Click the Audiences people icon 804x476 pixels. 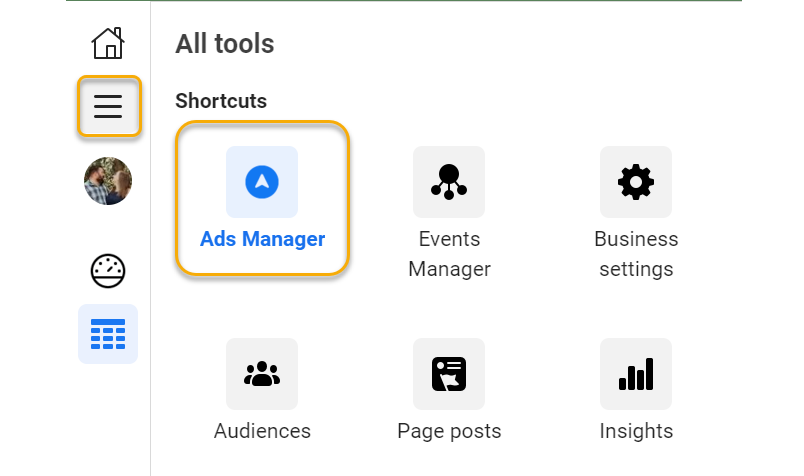tap(262, 374)
